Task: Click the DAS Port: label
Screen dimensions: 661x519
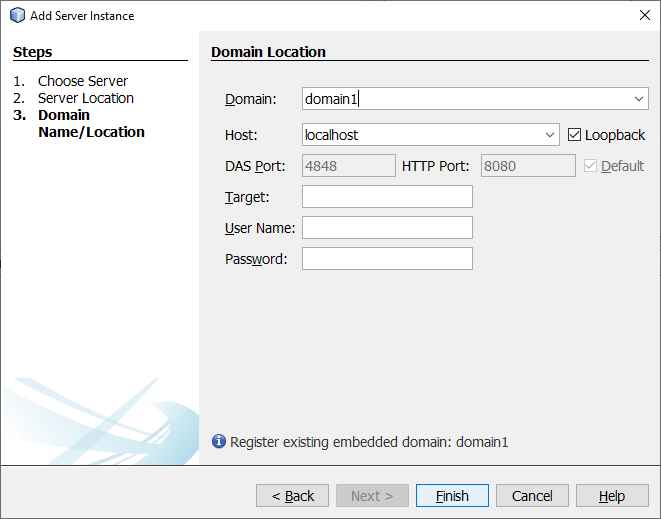Action: click(x=255, y=166)
